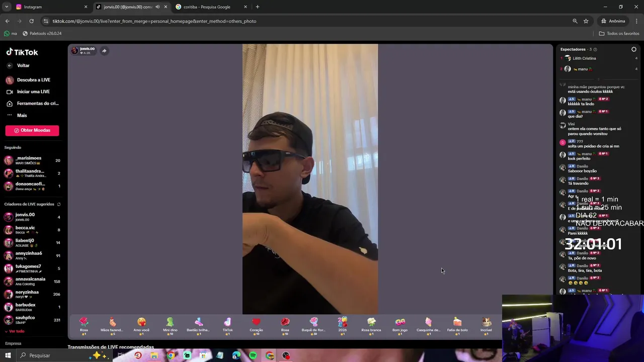Select viewer Lilith Cristina
Screen dimensions: 644x362
(x=599, y=58)
